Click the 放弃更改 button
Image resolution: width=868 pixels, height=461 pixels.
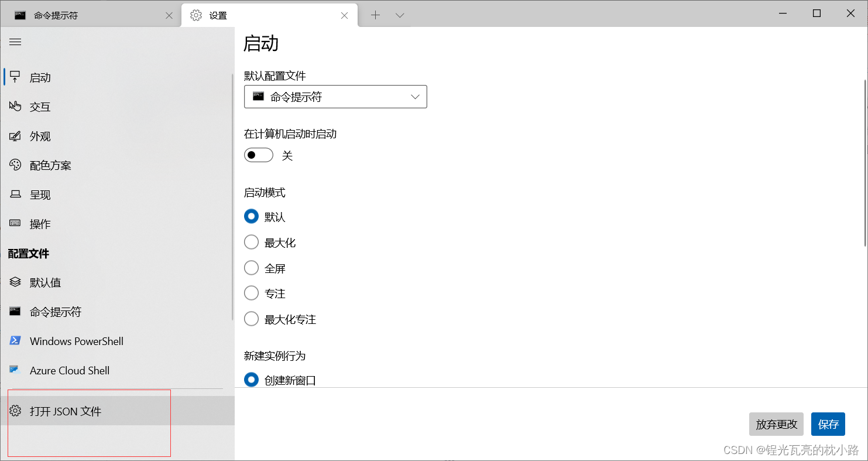coord(776,424)
